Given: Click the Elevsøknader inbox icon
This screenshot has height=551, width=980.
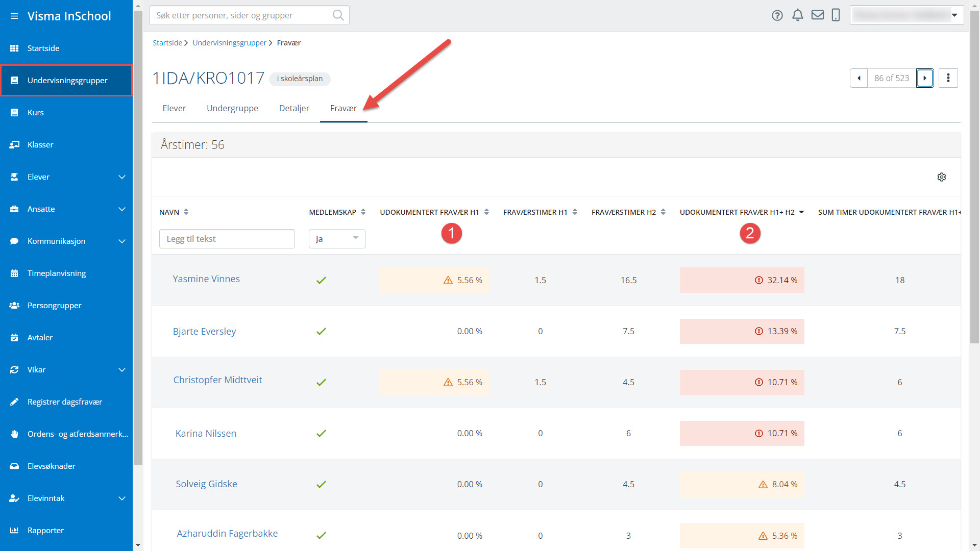Looking at the screenshot, I should (x=14, y=466).
